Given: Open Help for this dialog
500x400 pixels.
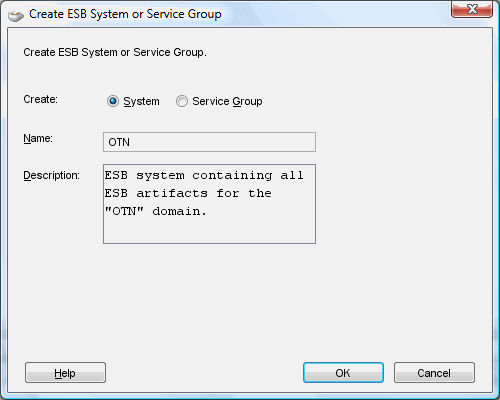Looking at the screenshot, I should tap(65, 373).
